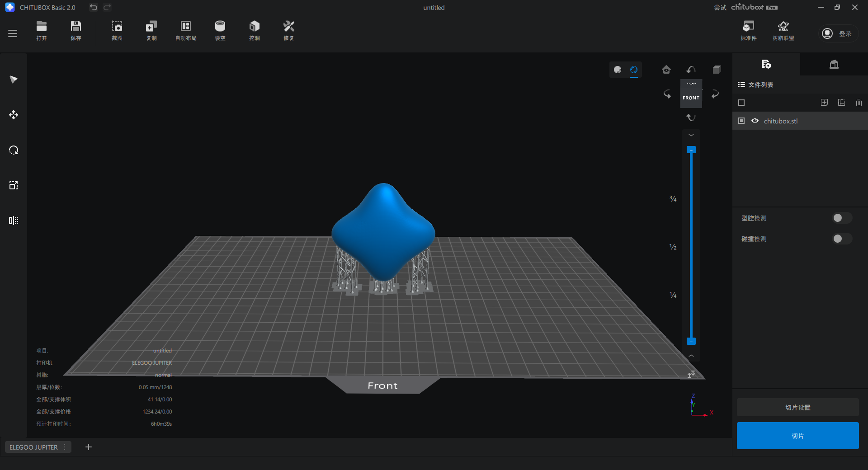The width and height of the screenshot is (868, 470).
Task: Click the blue Slice (切片) button
Action: pos(798,436)
